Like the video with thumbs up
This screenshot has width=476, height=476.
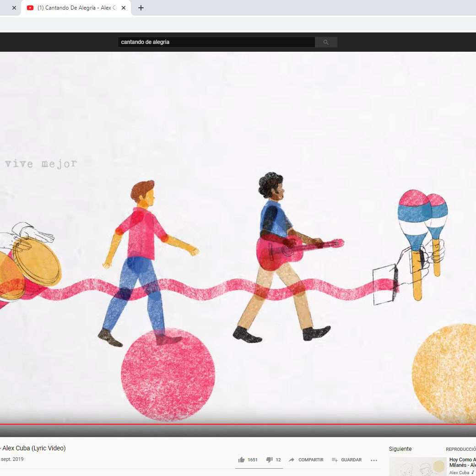coord(241,460)
